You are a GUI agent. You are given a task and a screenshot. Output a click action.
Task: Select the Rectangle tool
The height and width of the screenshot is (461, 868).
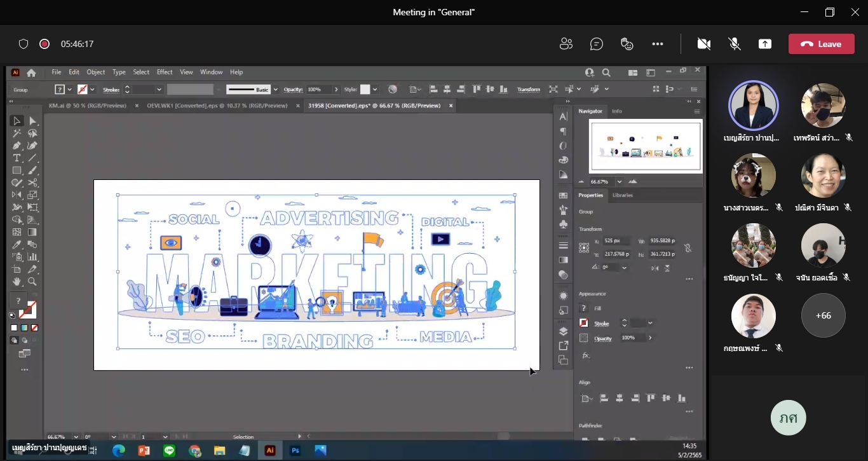17,170
